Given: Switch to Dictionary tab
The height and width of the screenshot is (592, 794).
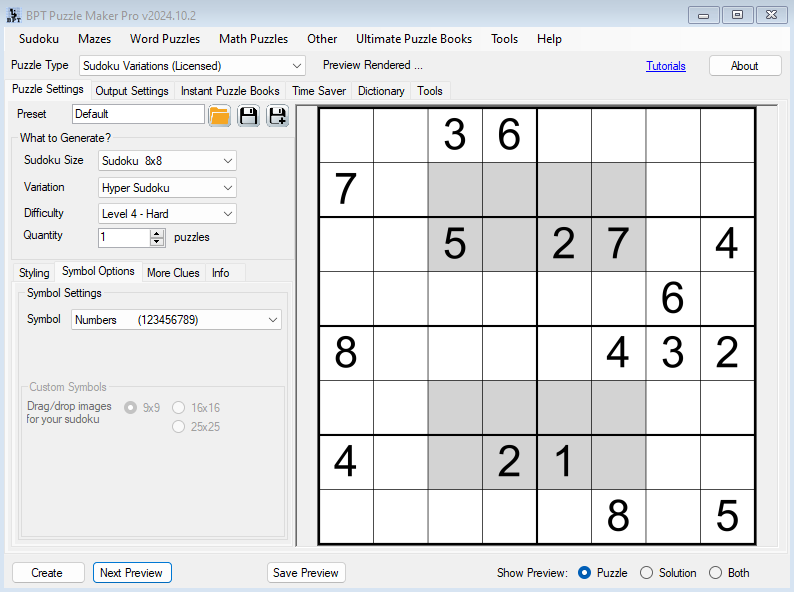Looking at the screenshot, I should pos(381,91).
